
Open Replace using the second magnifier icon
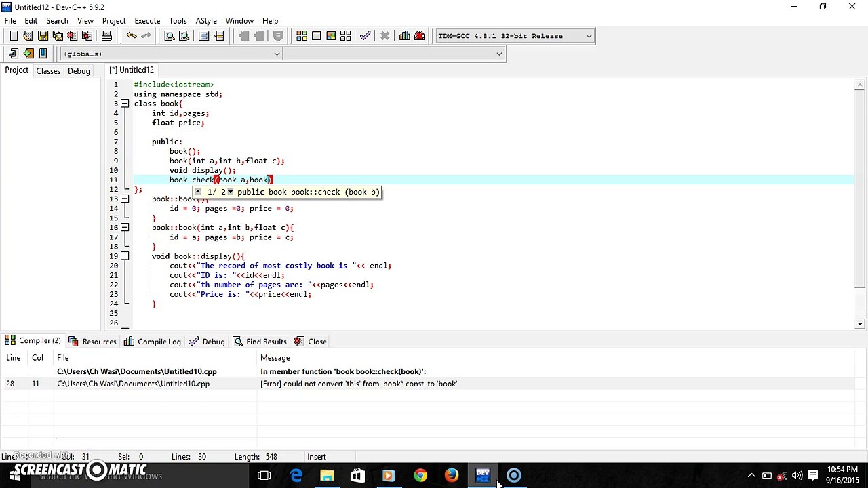184,36
